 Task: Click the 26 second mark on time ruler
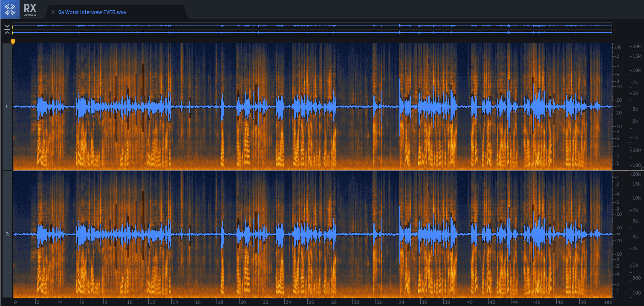pos(312,302)
